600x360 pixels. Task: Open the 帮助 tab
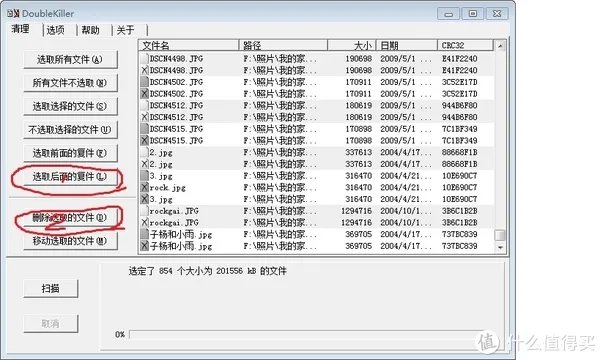click(91, 30)
